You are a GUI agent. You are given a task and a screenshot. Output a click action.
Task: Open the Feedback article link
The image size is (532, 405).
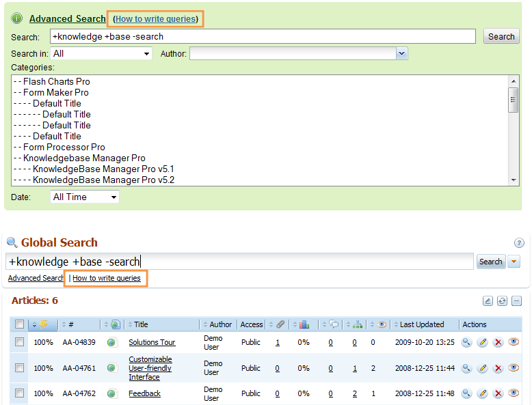[x=144, y=393]
